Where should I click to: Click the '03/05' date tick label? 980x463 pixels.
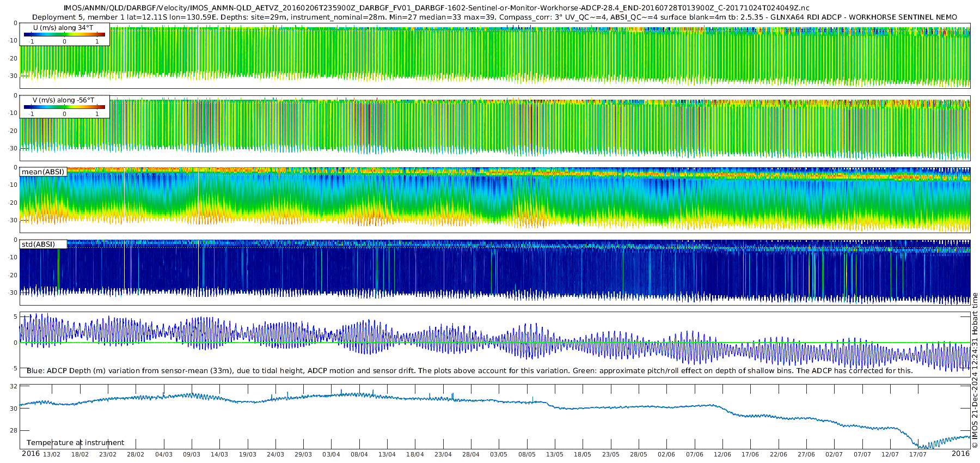pos(499,454)
